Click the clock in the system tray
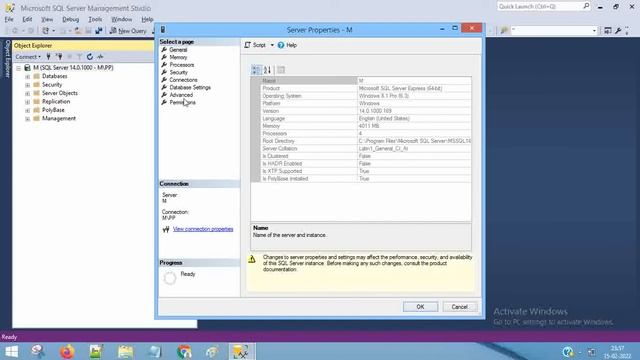 617,351
